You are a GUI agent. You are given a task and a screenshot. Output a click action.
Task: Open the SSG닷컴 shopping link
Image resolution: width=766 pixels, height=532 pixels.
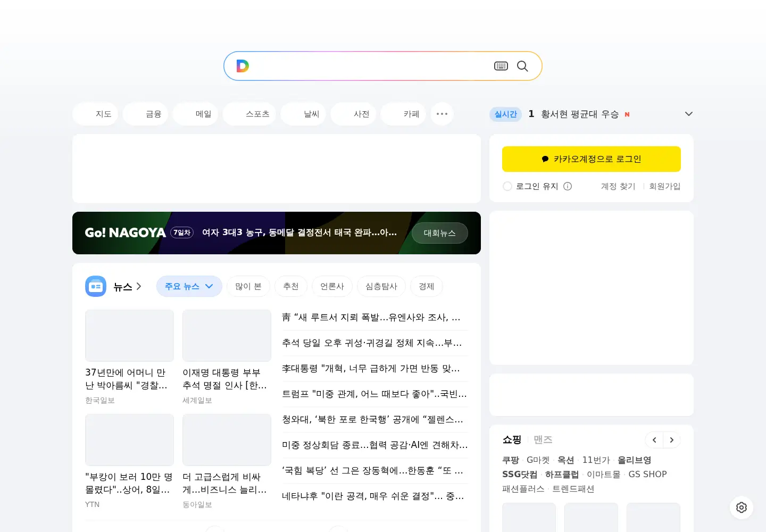pyautogui.click(x=520, y=474)
